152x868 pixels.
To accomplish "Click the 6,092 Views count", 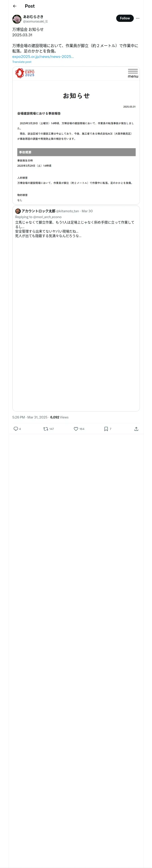I will [x=59, y=417].
